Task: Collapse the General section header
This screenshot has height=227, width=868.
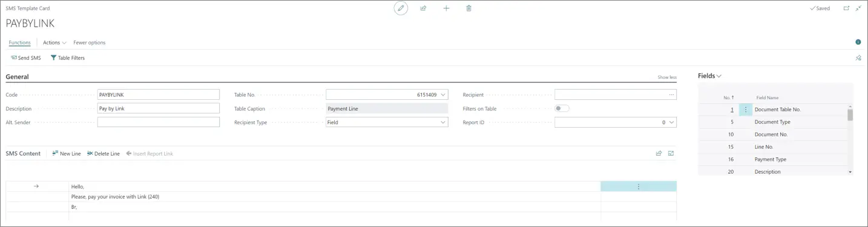Action: pos(17,77)
